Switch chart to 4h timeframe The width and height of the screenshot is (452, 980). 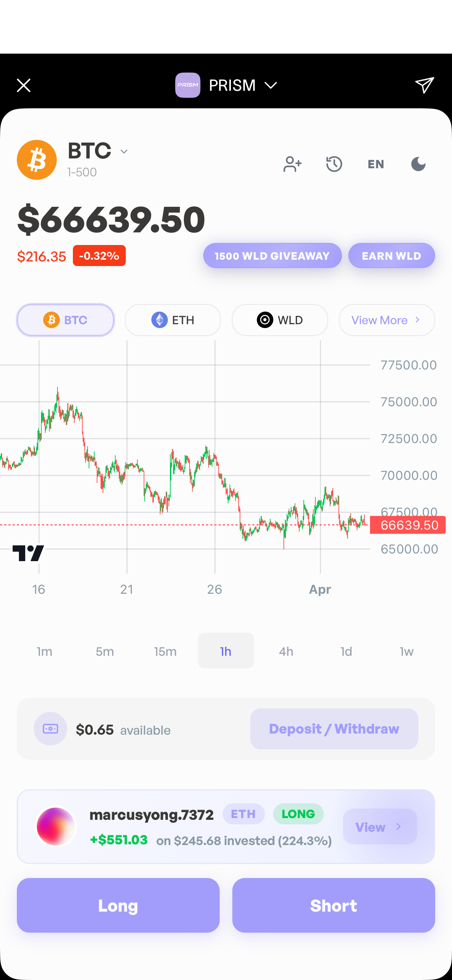tap(286, 651)
